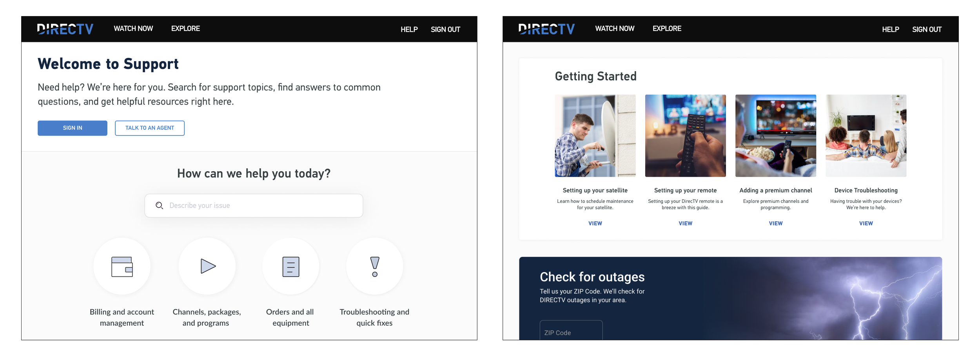Select HELP in the left page header
Screen dimensions: 980x356
pyautogui.click(x=409, y=29)
